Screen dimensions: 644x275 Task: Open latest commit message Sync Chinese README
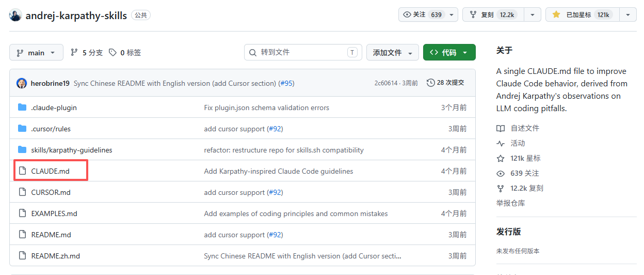[x=175, y=83]
